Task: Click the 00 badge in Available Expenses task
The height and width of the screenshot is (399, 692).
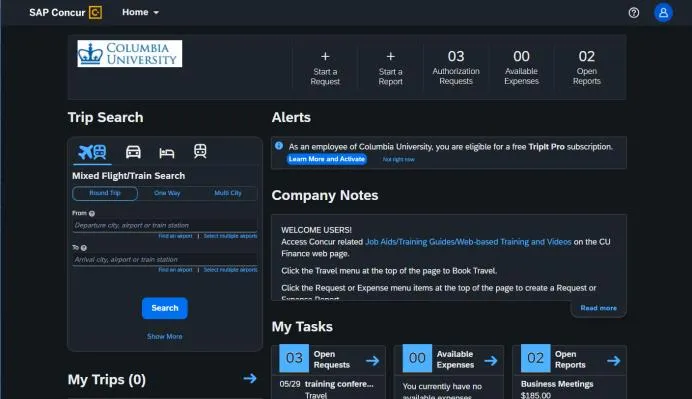Action: coord(417,358)
